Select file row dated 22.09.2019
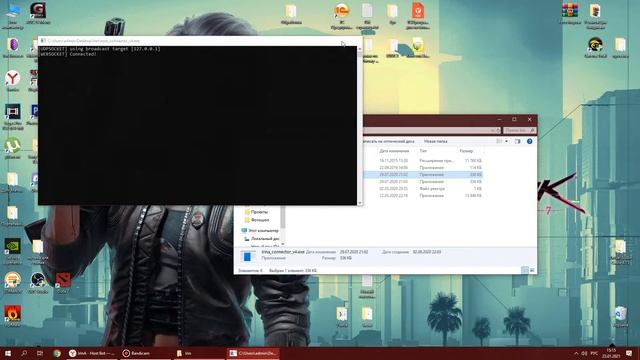 click(422, 168)
